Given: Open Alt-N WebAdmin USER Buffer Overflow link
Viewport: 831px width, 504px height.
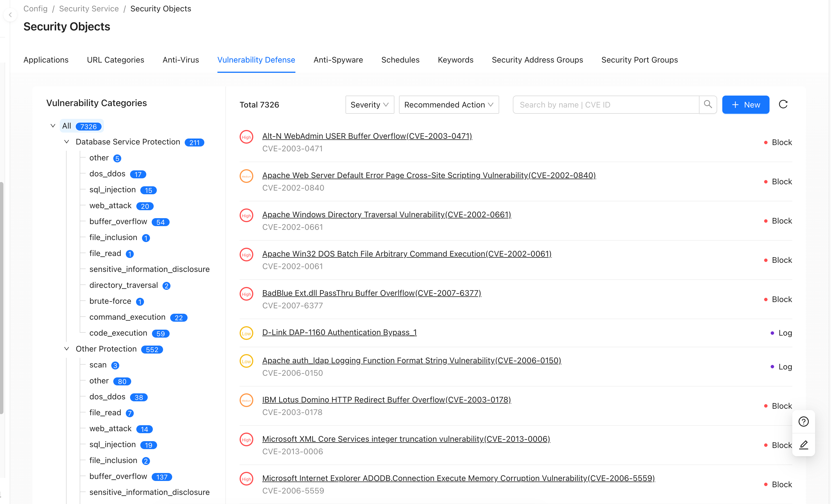Looking at the screenshot, I should 367,136.
